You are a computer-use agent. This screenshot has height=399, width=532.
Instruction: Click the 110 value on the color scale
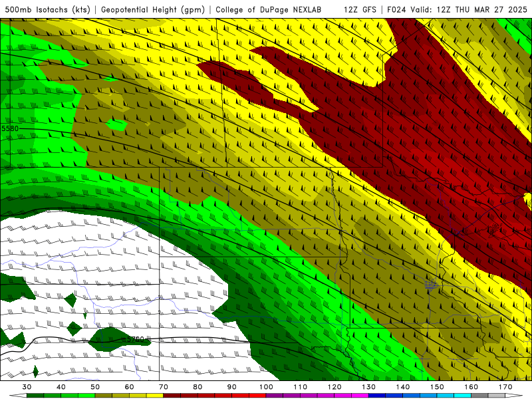click(x=301, y=387)
